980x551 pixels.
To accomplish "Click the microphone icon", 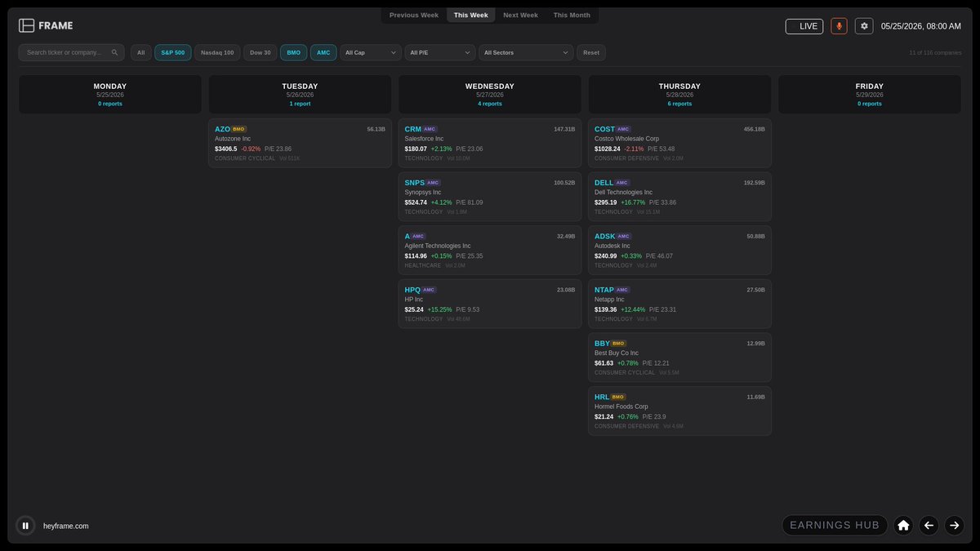I will click(839, 26).
